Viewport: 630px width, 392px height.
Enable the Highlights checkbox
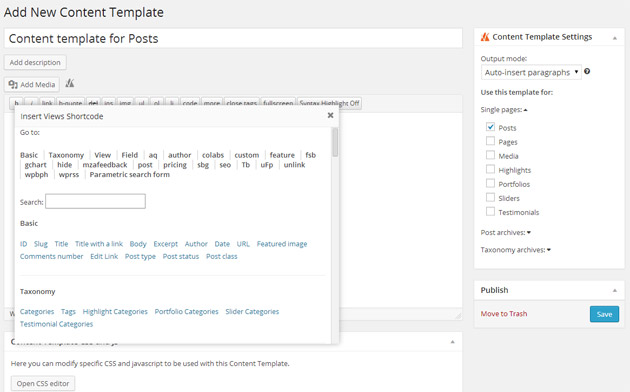(x=490, y=169)
